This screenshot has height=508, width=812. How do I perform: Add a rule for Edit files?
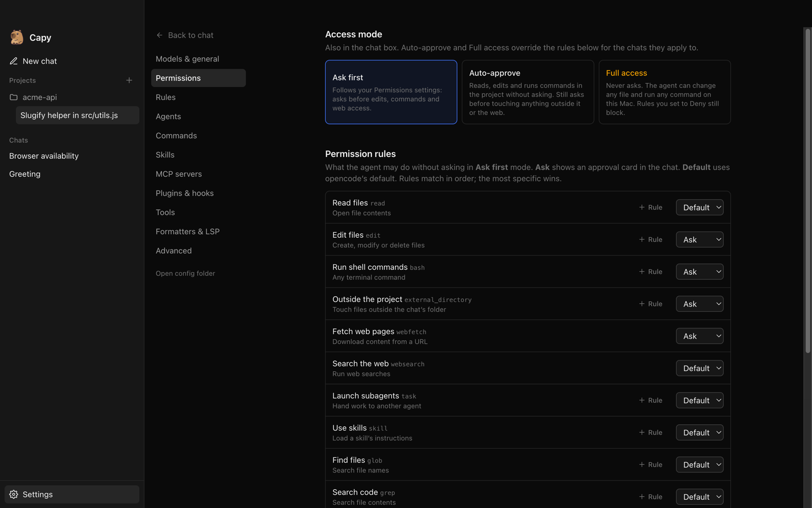[x=651, y=239]
